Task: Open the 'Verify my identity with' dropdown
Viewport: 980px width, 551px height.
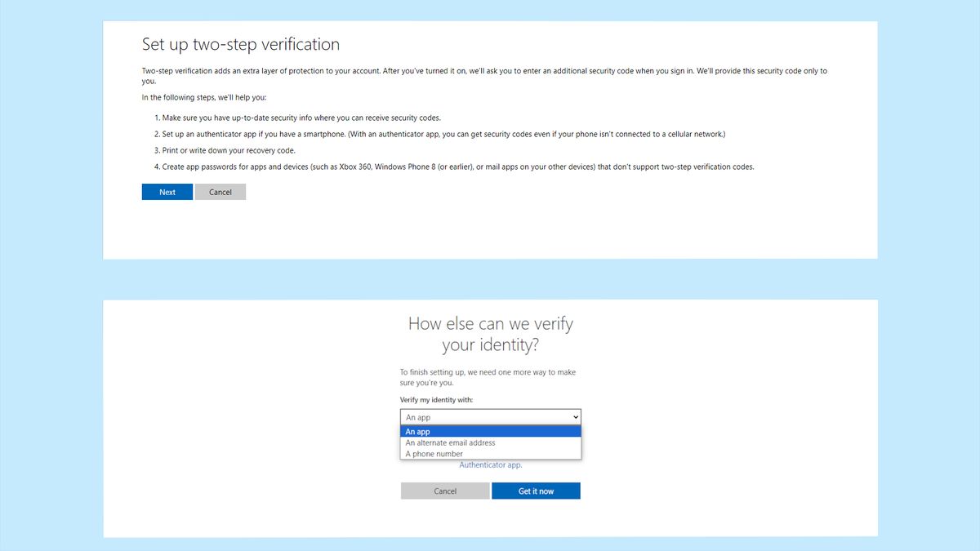Action: 490,416
